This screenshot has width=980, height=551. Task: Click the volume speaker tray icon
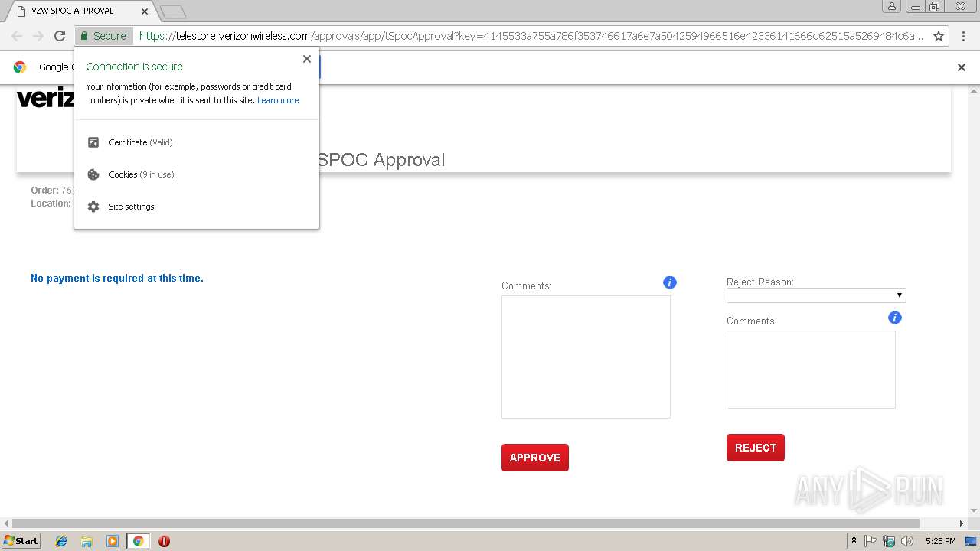(907, 541)
